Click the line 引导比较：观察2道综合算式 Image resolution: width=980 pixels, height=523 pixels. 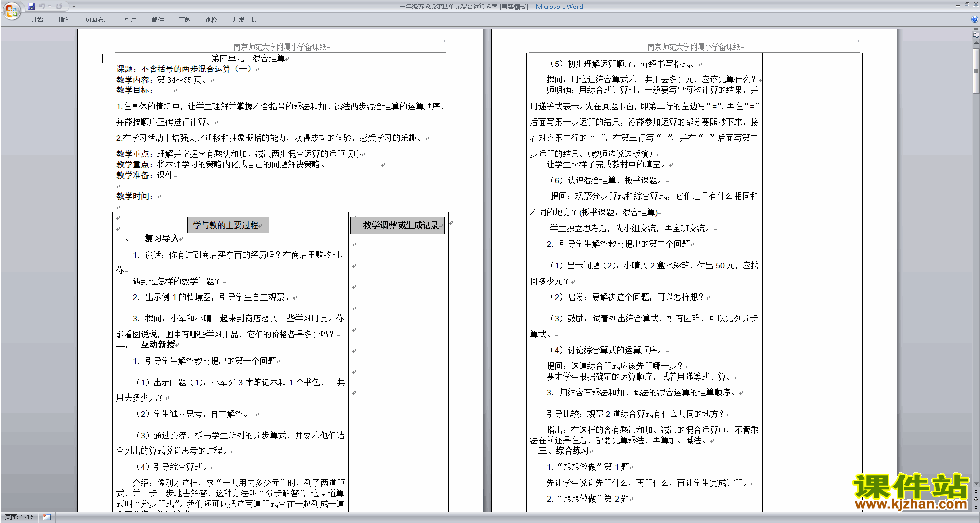tap(636, 414)
